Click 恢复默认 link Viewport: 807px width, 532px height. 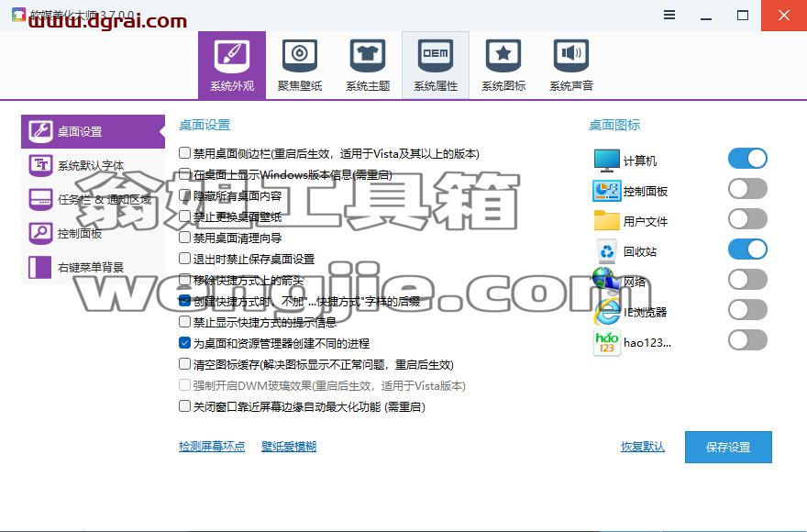(642, 447)
